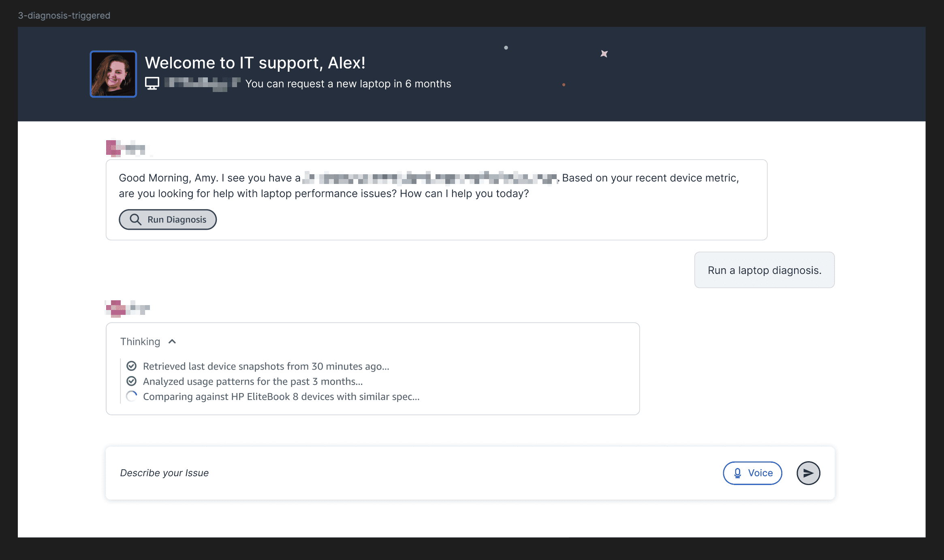The width and height of the screenshot is (944, 560).
Task: Click the 'Run a laptop diagnosis.' message bubble
Action: click(x=764, y=270)
